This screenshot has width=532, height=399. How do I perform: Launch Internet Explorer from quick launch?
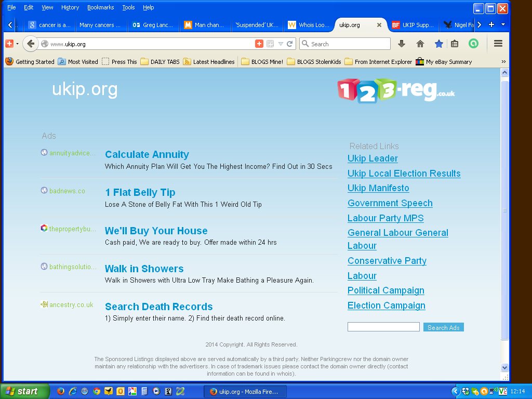73,391
